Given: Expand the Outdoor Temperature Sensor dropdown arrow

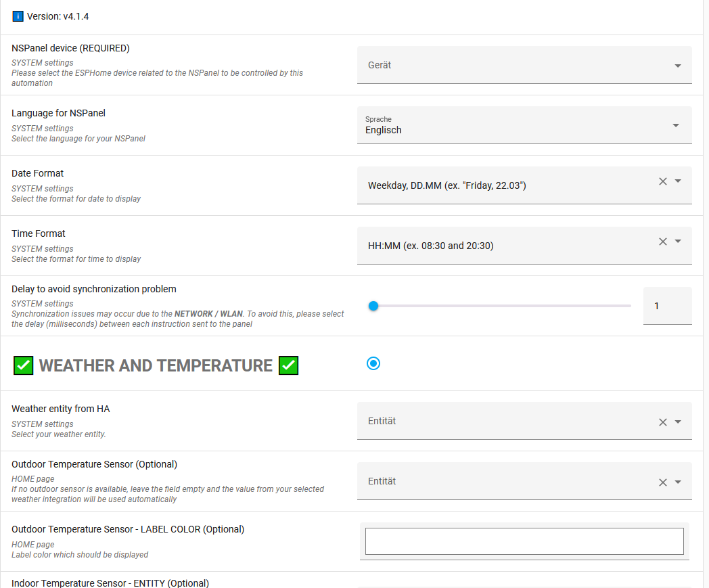Looking at the screenshot, I should 678,482.
